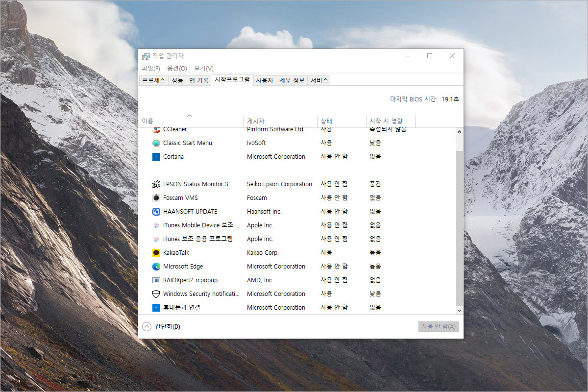Screen dimensions: 588x392
Task: Click the publisher Haansoft Inc.
Action: [x=264, y=212]
